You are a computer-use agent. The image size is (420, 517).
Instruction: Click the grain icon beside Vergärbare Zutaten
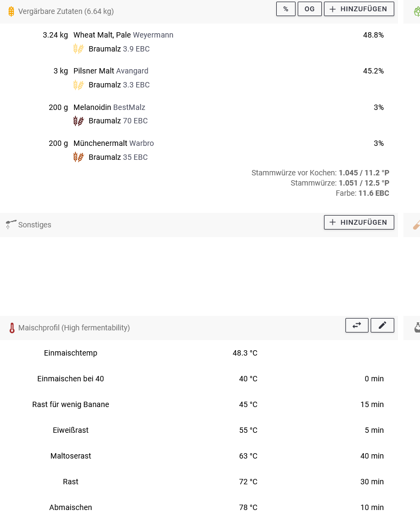pos(11,11)
